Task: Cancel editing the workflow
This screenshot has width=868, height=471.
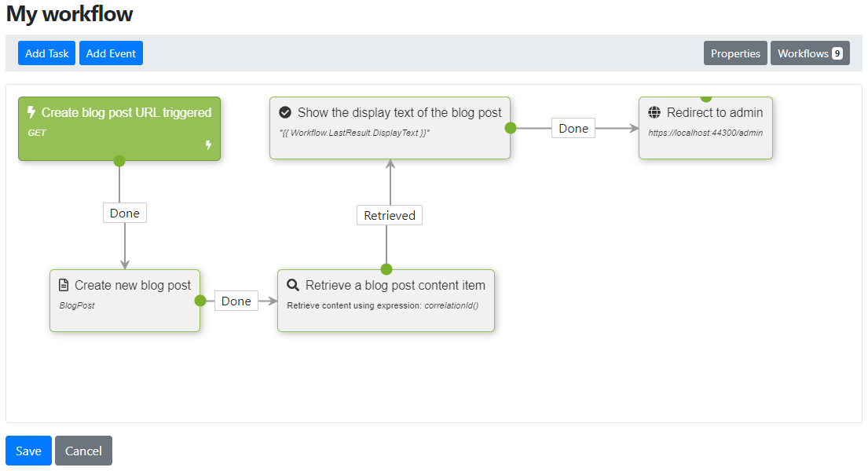Action: [83, 451]
